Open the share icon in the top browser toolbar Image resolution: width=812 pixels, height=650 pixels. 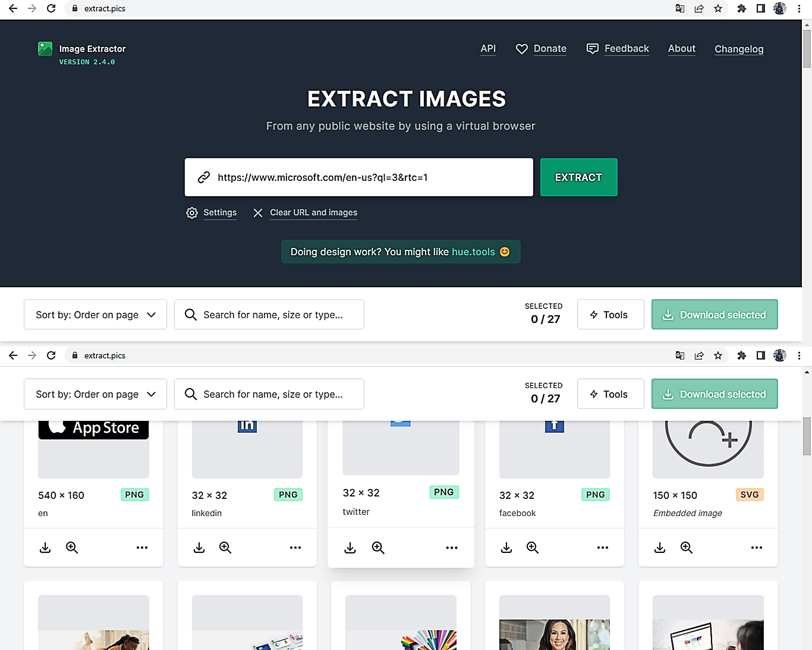(699, 9)
